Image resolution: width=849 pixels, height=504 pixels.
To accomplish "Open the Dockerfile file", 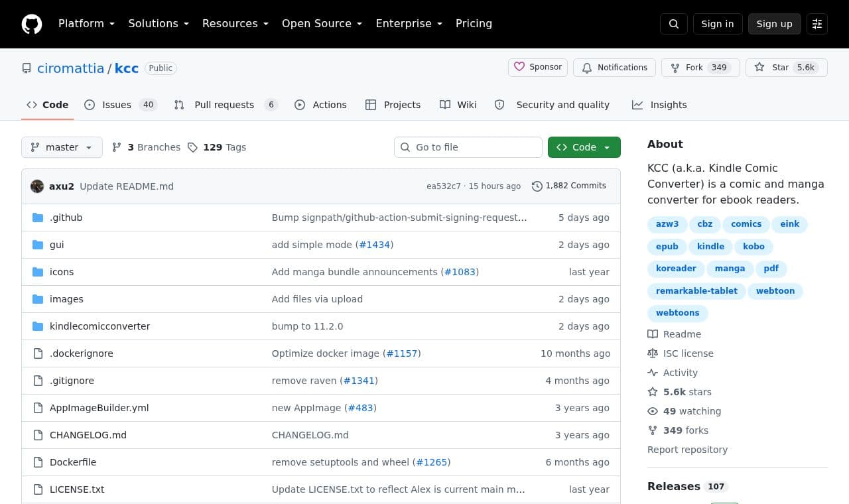I will [73, 462].
